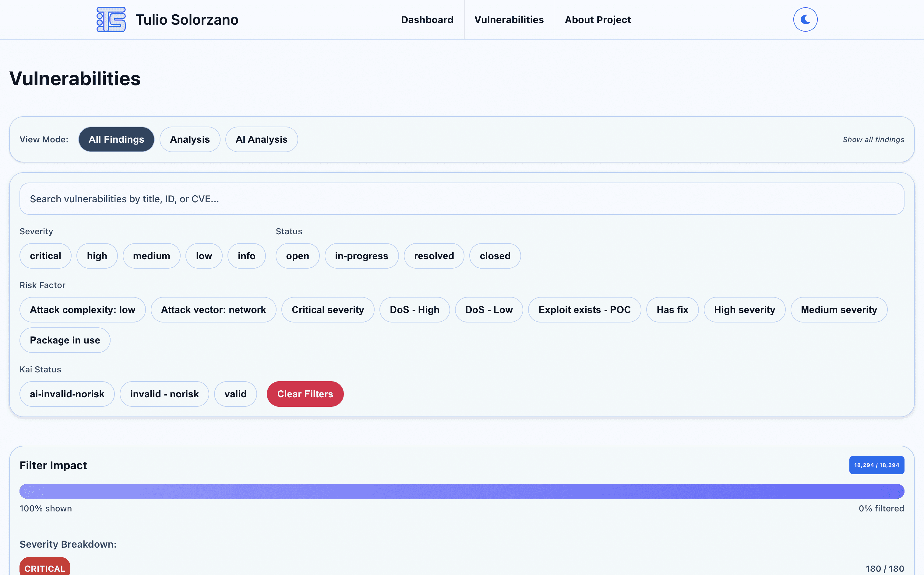Open the Dashboard page
The width and height of the screenshot is (924, 575).
tap(427, 19)
